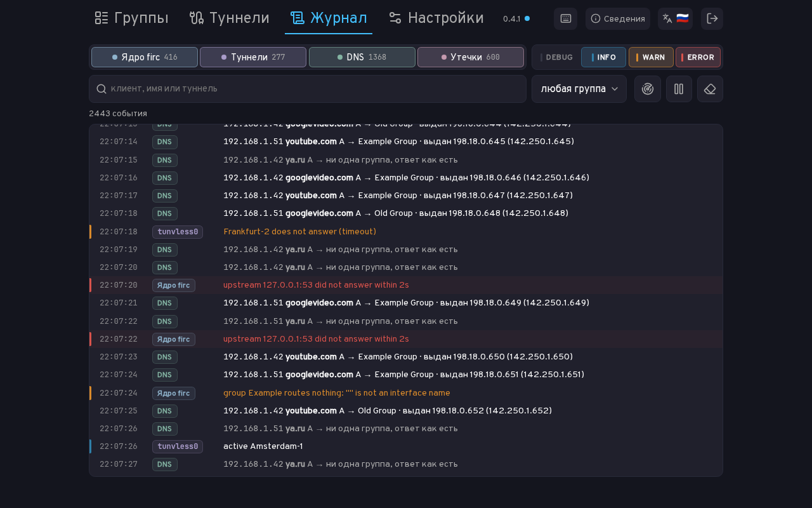This screenshot has height=508, width=812.
Task: Toggle INFO level filter
Action: click(603, 57)
